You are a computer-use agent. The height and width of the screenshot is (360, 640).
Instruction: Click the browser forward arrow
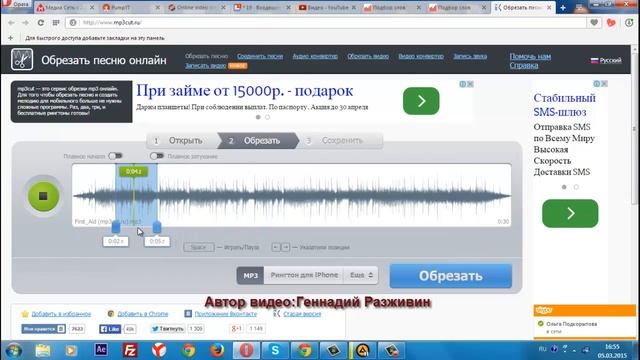[x=25, y=23]
